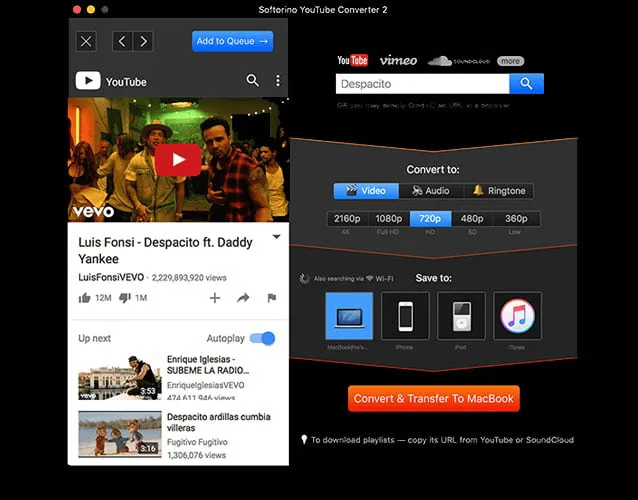This screenshot has height=500, width=638.
Task: Click EnriqueIglesiasVEVO channel name
Action: click(x=205, y=385)
